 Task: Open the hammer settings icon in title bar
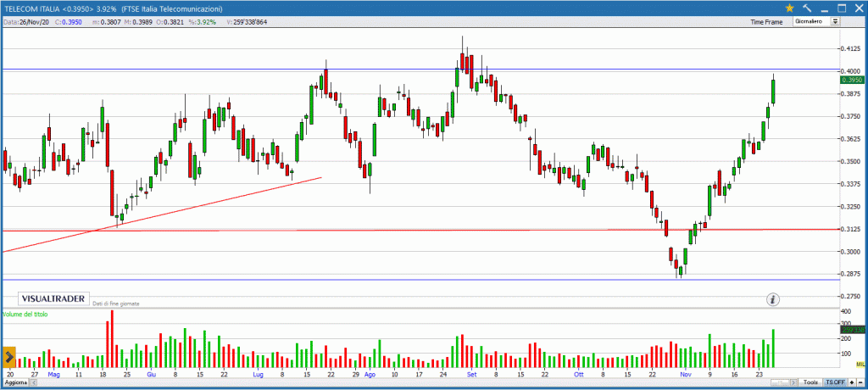click(807, 8)
